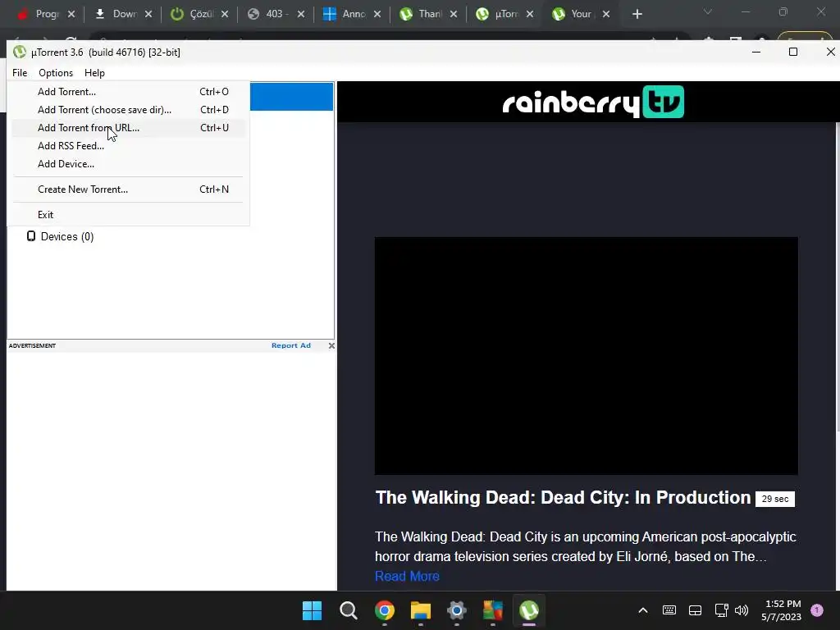This screenshot has width=840, height=630.
Task: Click the touch keyboard tray icon
Action: click(x=669, y=610)
